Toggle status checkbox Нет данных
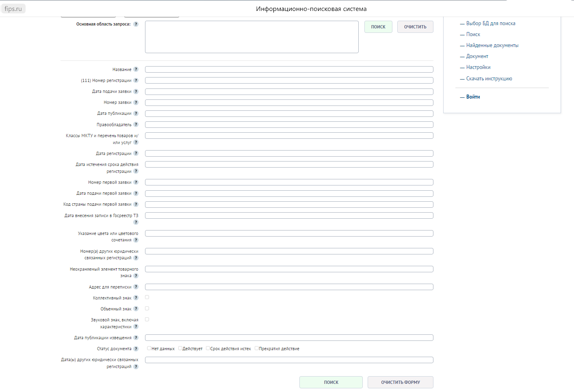The height and width of the screenshot is (392, 574). [x=149, y=348]
